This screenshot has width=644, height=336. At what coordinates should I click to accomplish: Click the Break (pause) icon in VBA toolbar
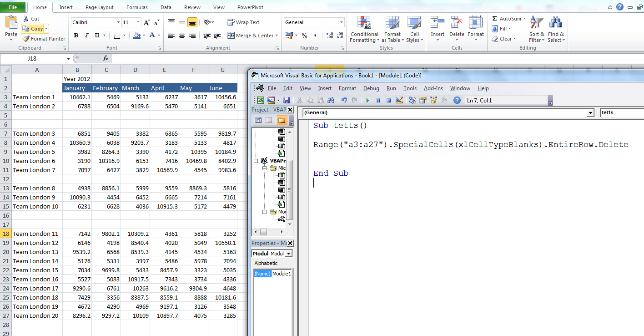click(x=378, y=101)
